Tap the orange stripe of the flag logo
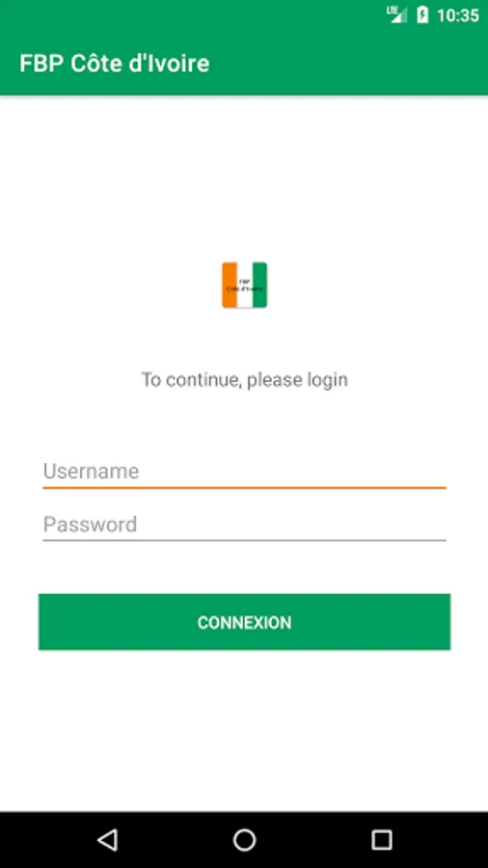488x868 pixels. coord(230,285)
